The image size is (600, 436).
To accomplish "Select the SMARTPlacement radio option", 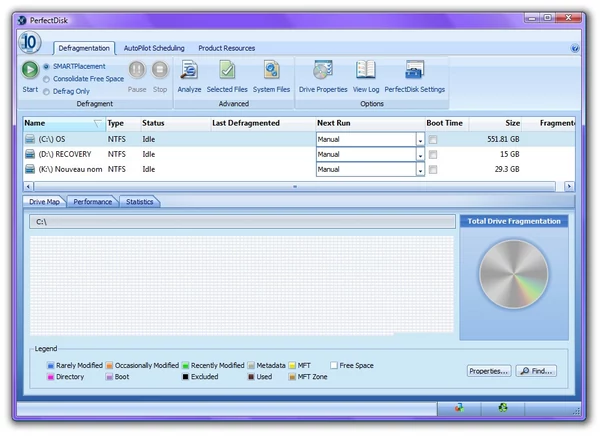I will tap(46, 67).
